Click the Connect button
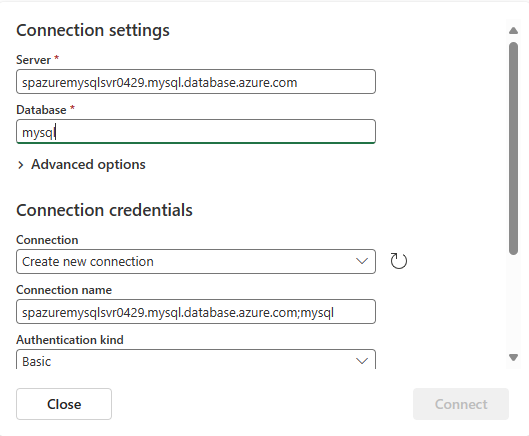 tap(461, 404)
